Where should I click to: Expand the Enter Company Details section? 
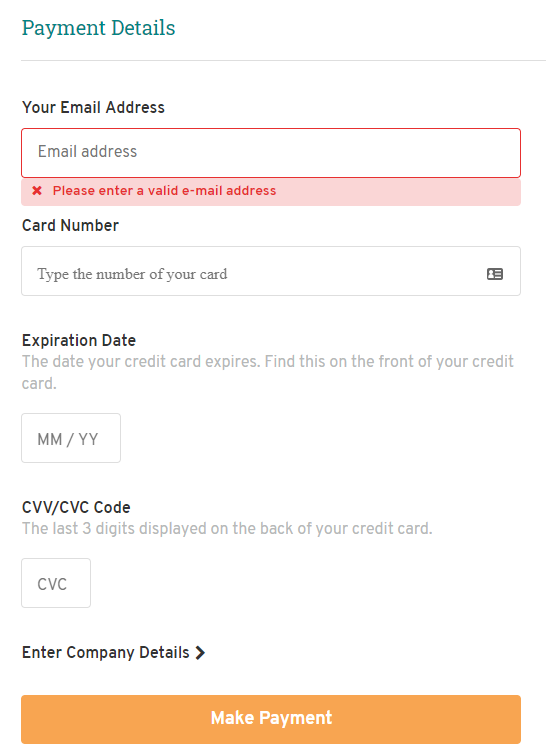tap(114, 653)
